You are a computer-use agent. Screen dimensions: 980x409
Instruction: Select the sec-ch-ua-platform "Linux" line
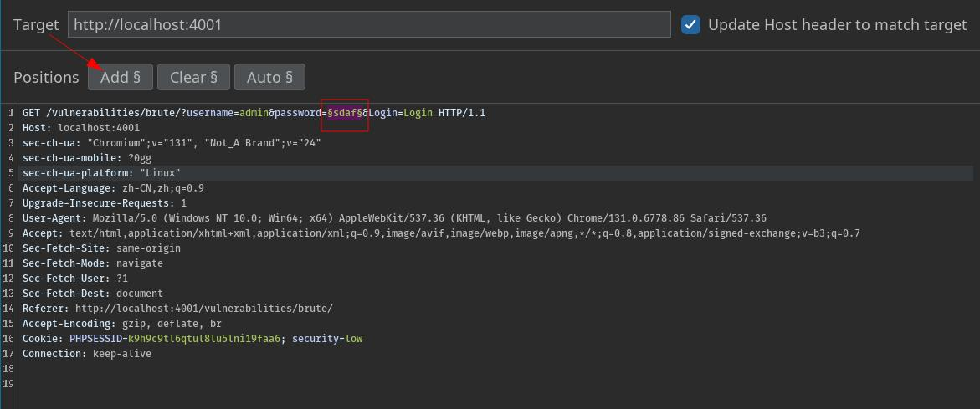click(x=101, y=173)
